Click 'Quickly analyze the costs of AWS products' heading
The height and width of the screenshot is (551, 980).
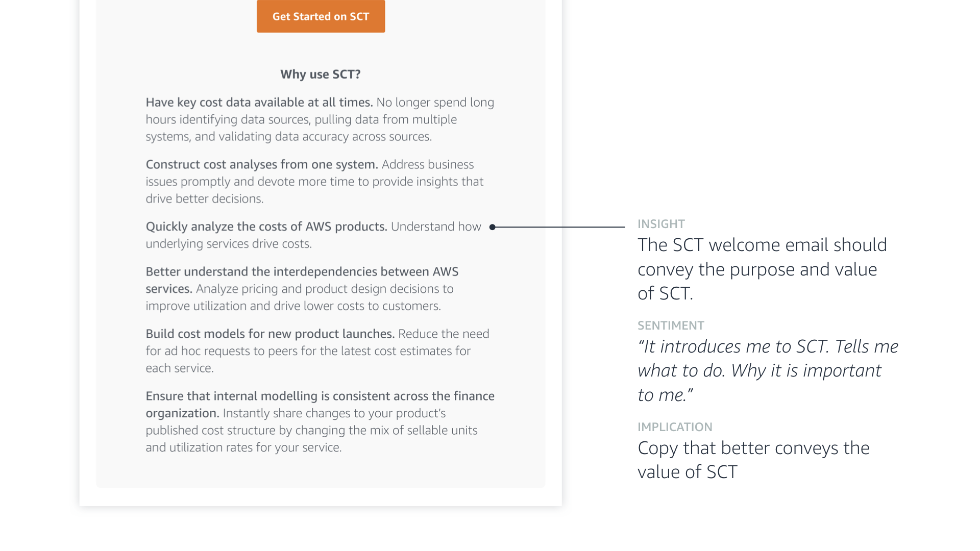pyautogui.click(x=266, y=227)
